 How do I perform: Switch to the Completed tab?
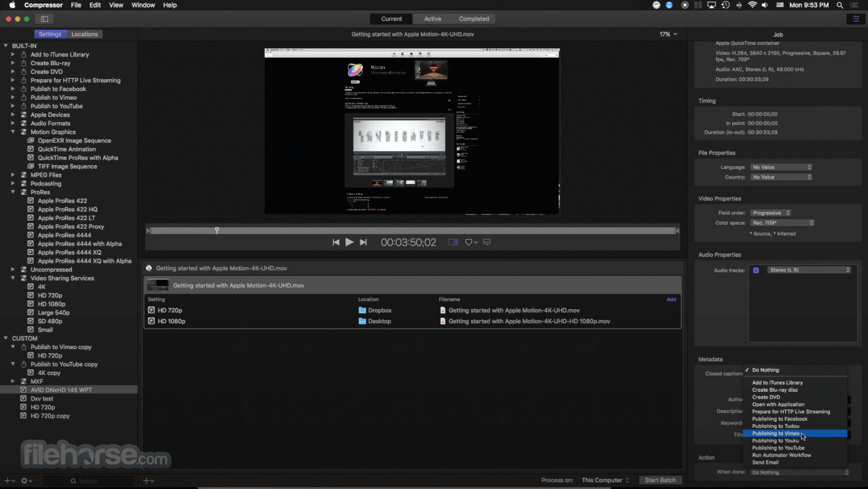[x=474, y=19]
